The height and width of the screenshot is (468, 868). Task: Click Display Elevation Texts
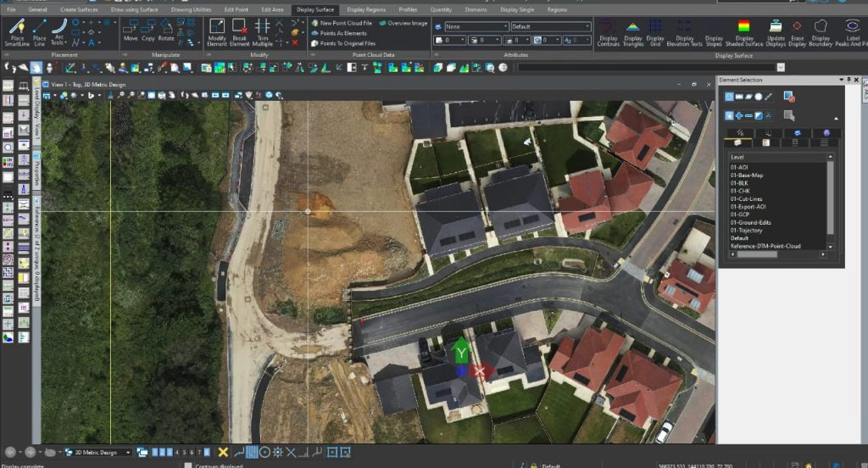pyautogui.click(x=684, y=33)
